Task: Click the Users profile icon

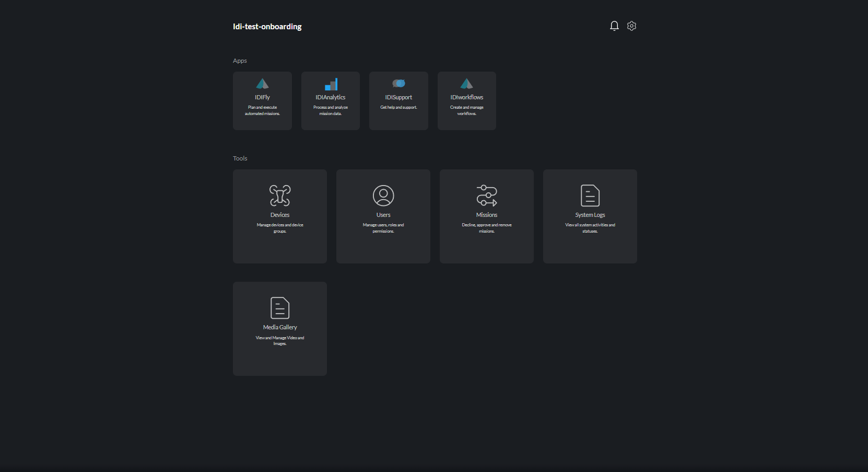Action: pyautogui.click(x=383, y=195)
